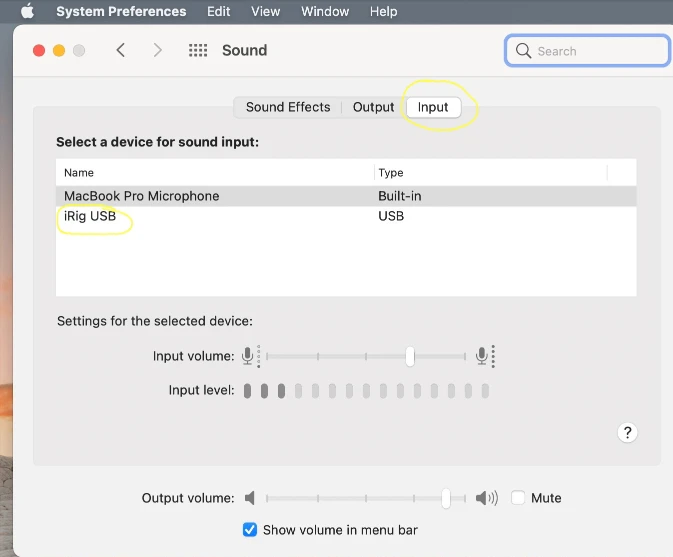Minimize the Sound window with yellow button
Screen dimensions: 673x557
tap(59, 51)
